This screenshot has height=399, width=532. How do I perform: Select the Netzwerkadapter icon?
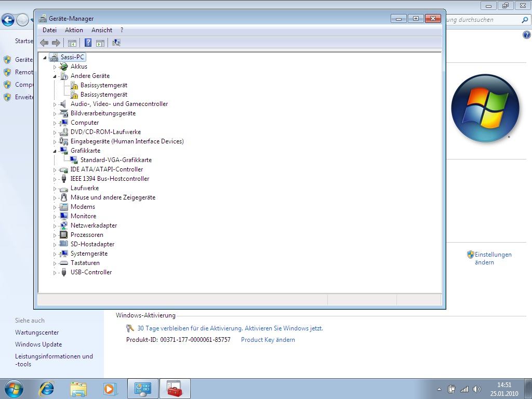pyautogui.click(x=63, y=225)
